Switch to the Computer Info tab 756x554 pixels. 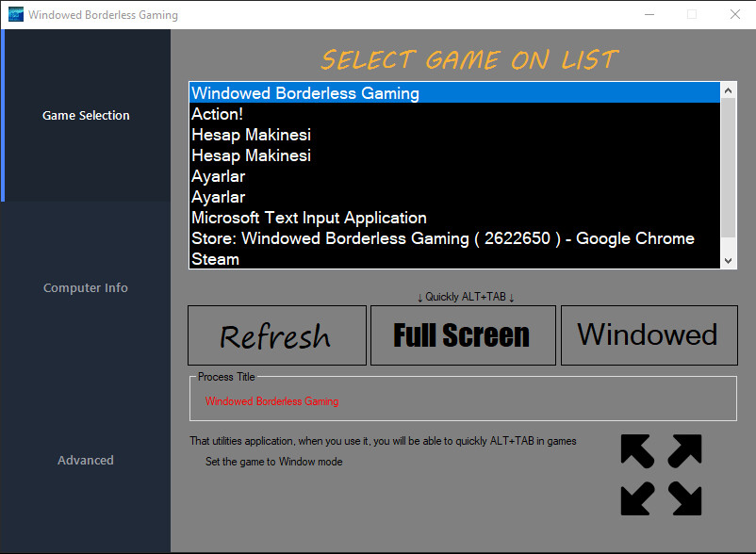(86, 287)
